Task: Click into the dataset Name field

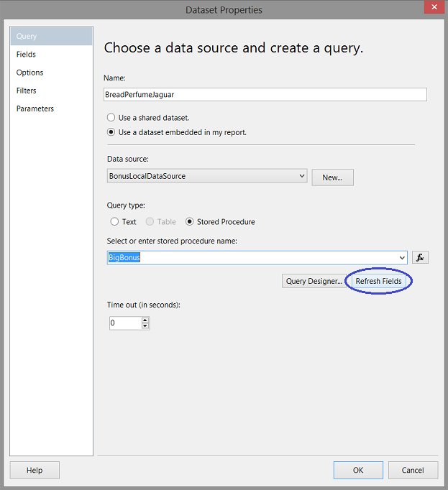Action: [265, 95]
